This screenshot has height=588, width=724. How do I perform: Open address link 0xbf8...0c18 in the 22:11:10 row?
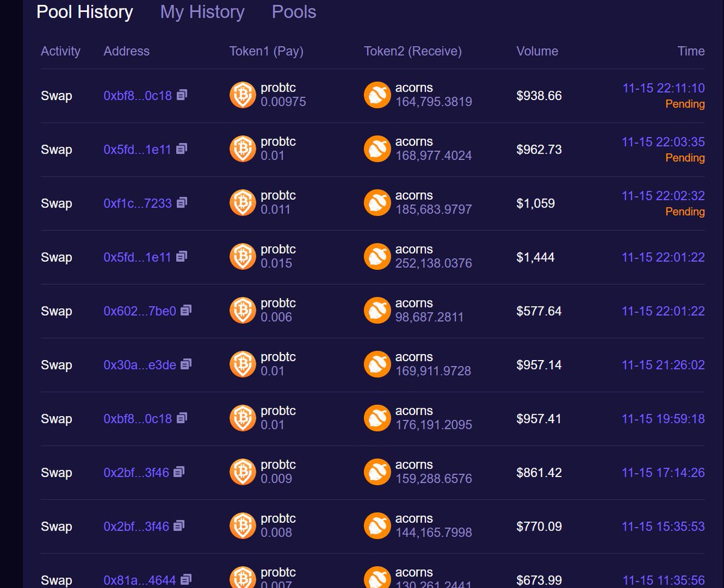[x=138, y=95]
